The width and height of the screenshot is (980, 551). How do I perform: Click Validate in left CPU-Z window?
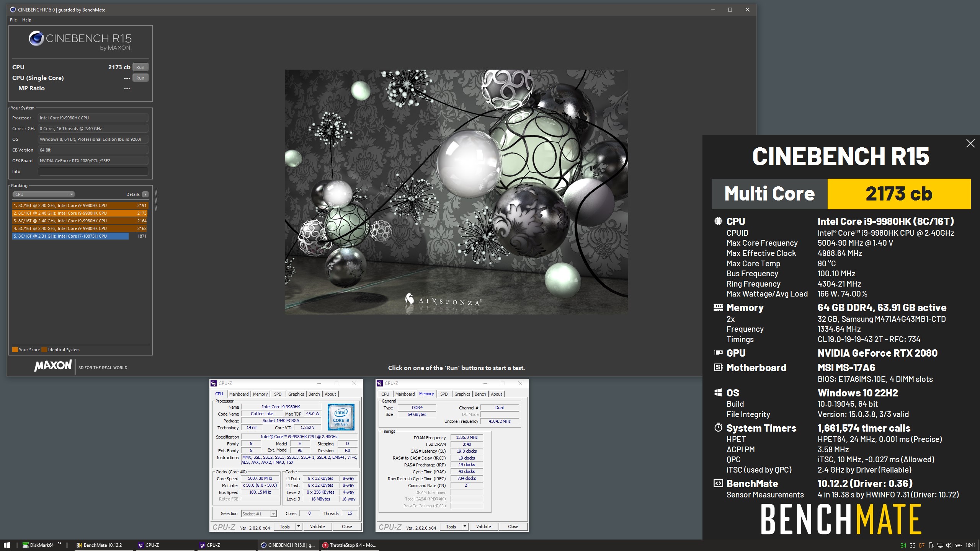click(x=317, y=527)
